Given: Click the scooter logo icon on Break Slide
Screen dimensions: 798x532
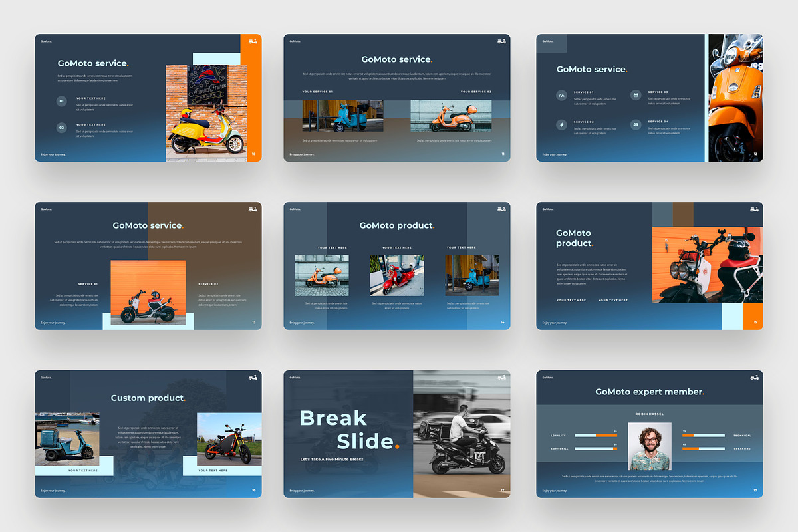Looking at the screenshot, I should pos(501,377).
